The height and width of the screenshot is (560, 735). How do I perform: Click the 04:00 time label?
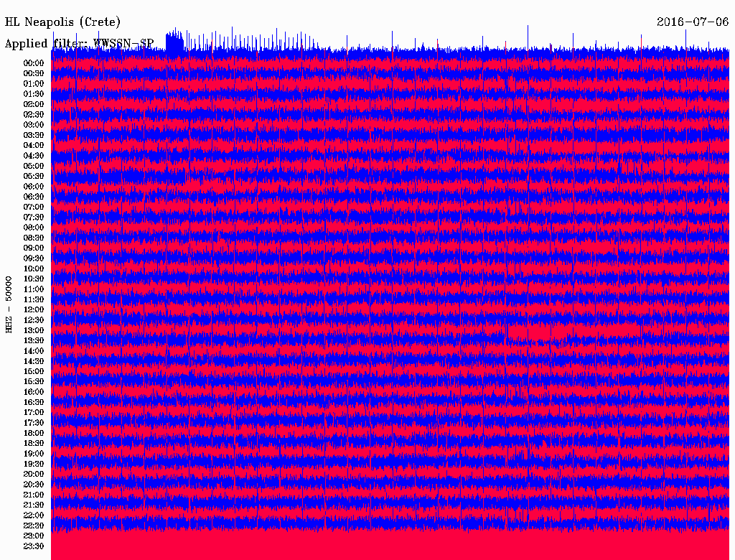click(34, 146)
